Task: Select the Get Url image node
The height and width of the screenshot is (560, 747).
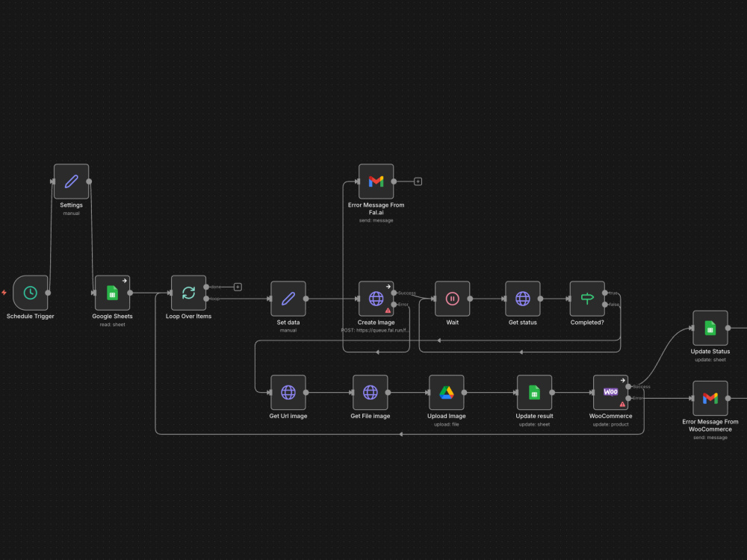Action: pos(288,393)
